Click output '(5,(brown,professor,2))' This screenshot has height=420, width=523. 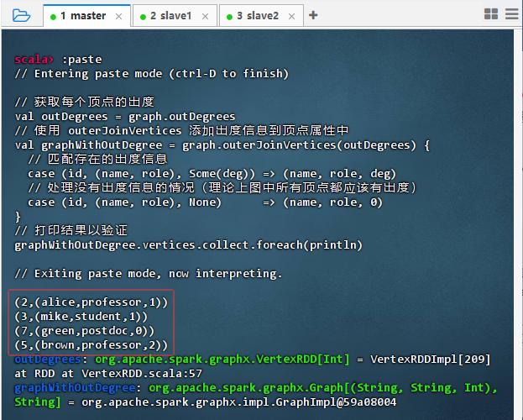pyautogui.click(x=91, y=345)
